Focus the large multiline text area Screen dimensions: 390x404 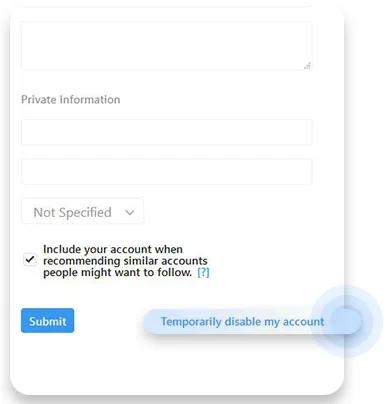tap(167, 46)
